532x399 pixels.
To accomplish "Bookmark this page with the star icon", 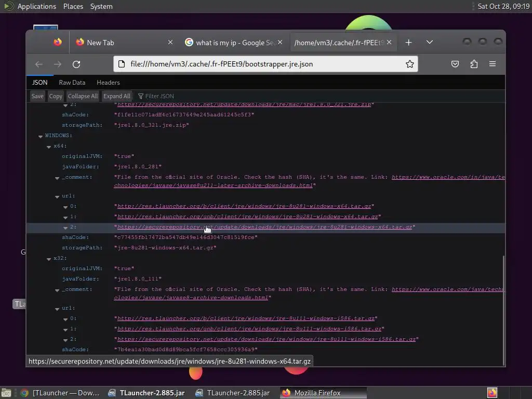I will tap(409, 64).
